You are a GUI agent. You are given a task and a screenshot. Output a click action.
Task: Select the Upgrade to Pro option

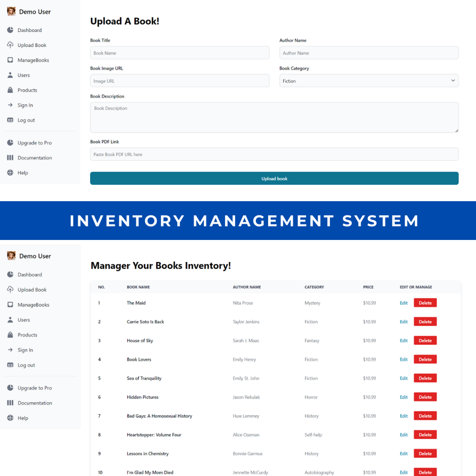point(35,142)
